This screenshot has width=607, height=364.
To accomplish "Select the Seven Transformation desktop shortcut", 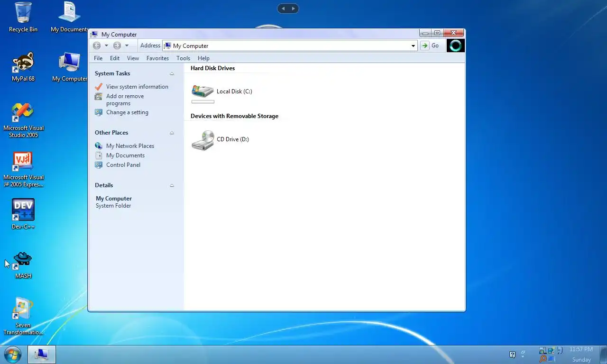I will (23, 316).
